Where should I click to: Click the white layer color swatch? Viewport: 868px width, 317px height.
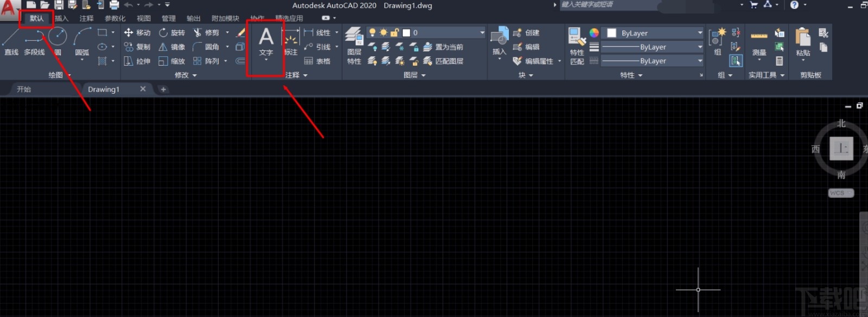point(406,33)
